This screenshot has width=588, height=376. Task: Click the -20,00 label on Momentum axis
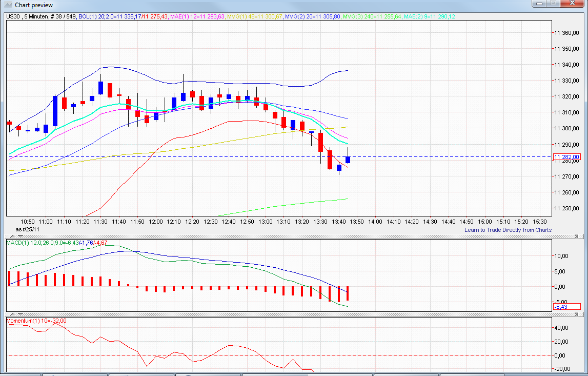[x=561, y=369]
